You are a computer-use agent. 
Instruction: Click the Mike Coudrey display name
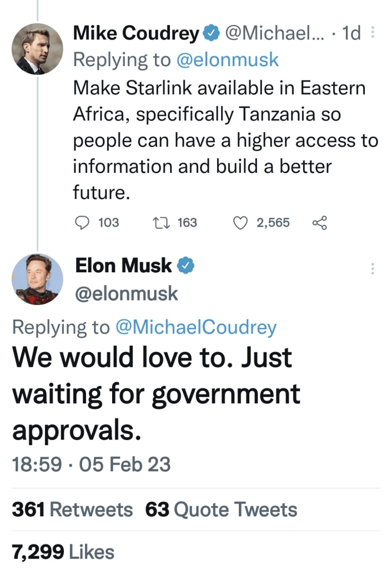136,34
